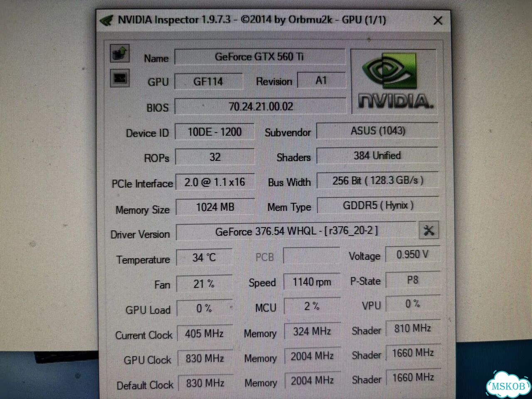The width and height of the screenshot is (532, 399).
Task: Click the Name field showing GeForce GTX 560 Ti
Action: tap(259, 57)
